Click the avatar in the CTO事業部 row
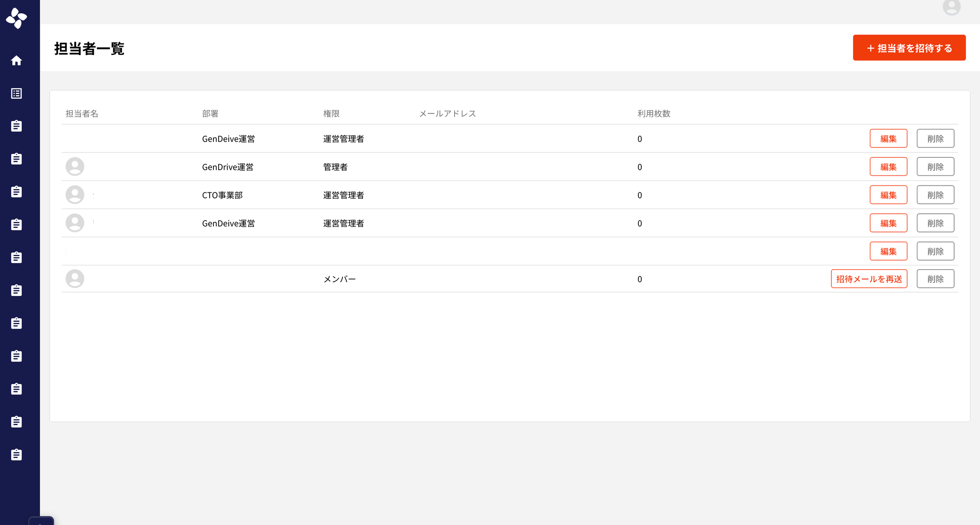The width and height of the screenshot is (980, 525). pyautogui.click(x=75, y=195)
